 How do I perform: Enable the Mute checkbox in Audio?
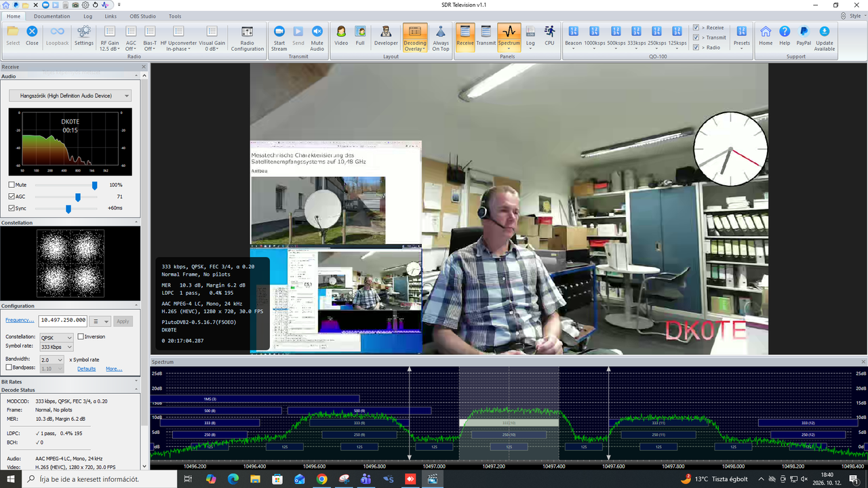(12, 185)
